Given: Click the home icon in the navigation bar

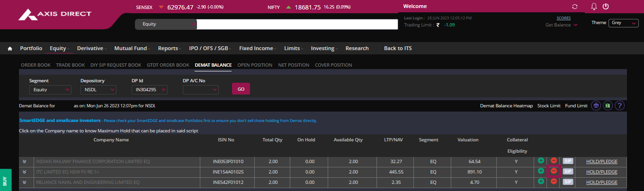Looking at the screenshot, I should (10, 49).
